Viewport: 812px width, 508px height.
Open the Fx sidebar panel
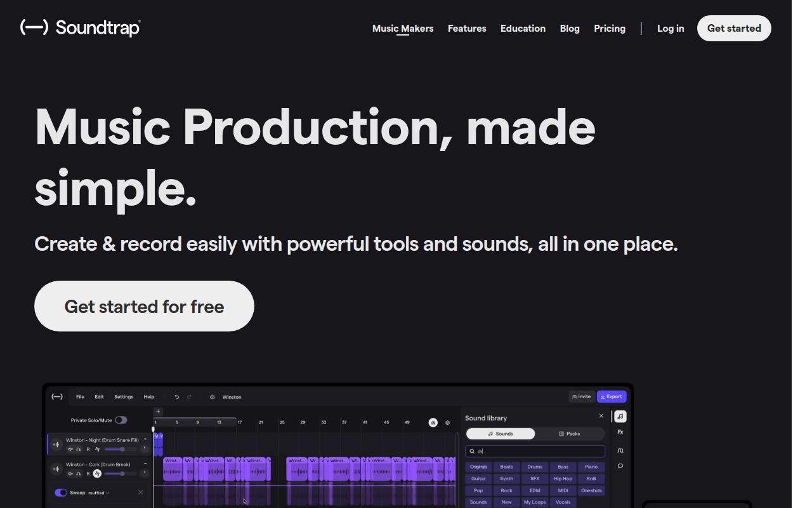[620, 432]
